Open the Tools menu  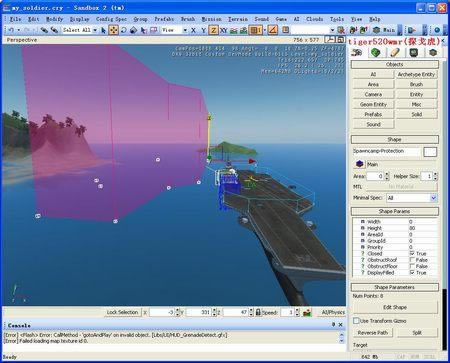(337, 19)
